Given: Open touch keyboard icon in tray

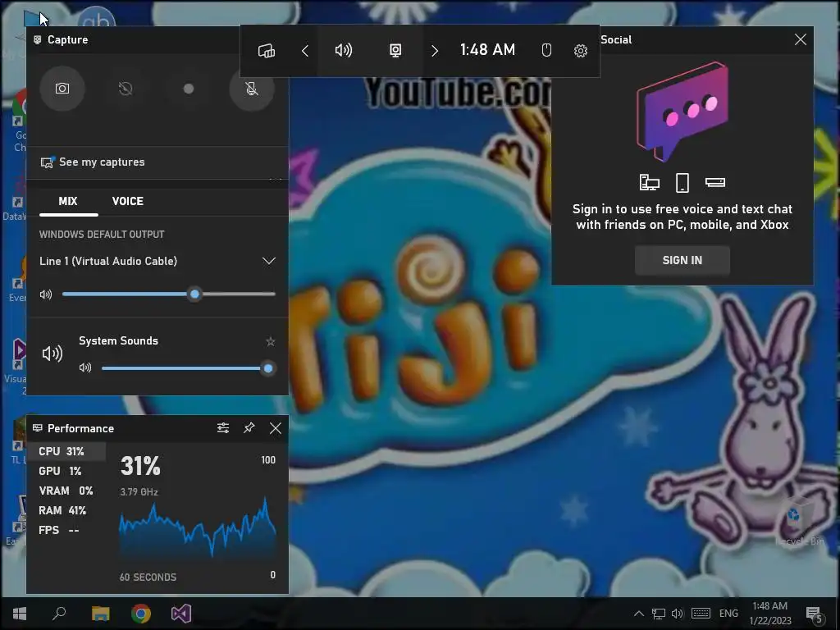Looking at the screenshot, I should coord(701,614).
